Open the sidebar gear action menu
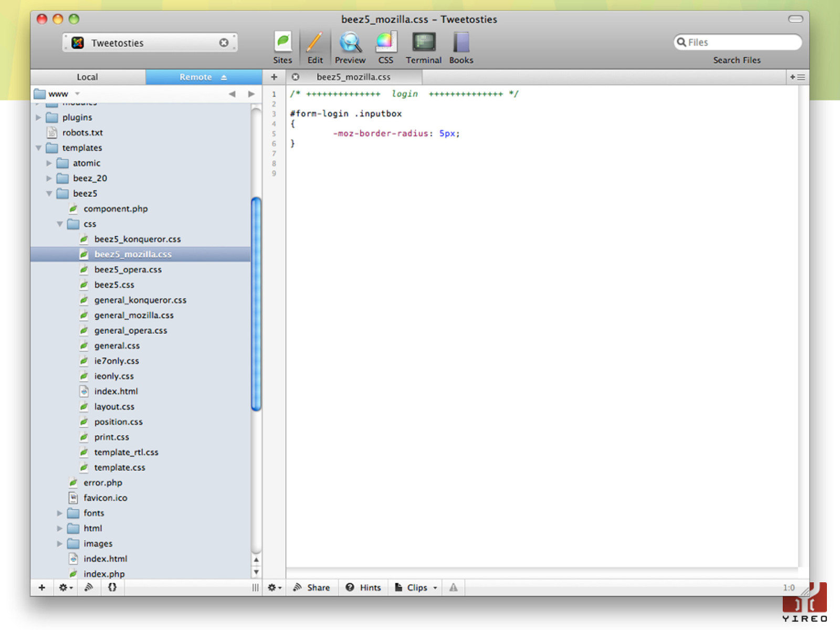 [66, 587]
